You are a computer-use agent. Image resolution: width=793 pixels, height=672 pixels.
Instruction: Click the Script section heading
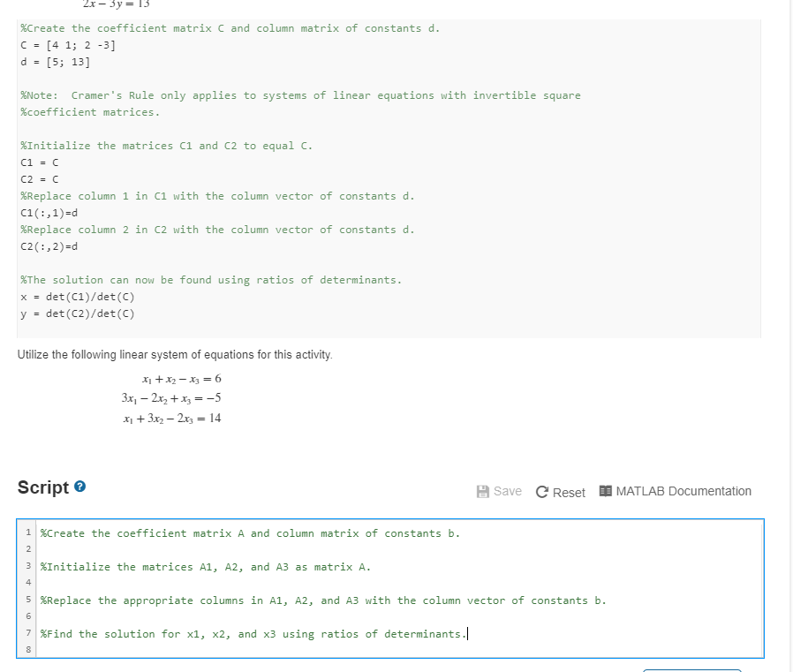pyautogui.click(x=44, y=487)
